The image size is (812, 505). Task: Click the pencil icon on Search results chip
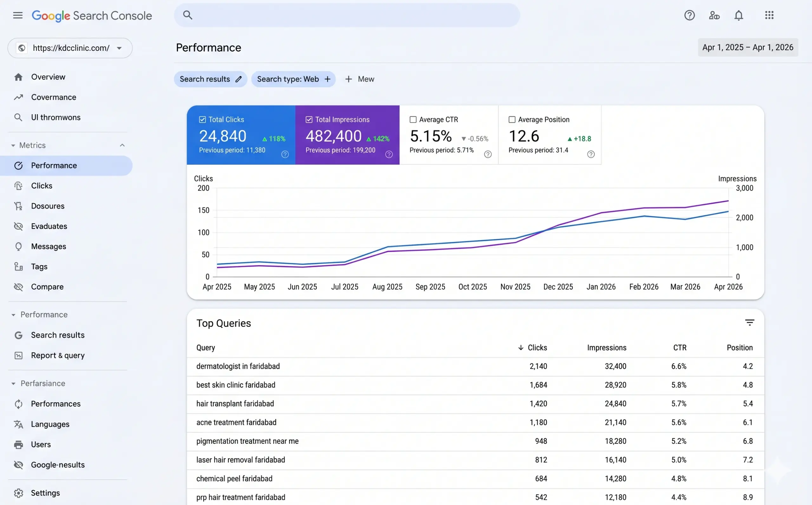pyautogui.click(x=239, y=79)
